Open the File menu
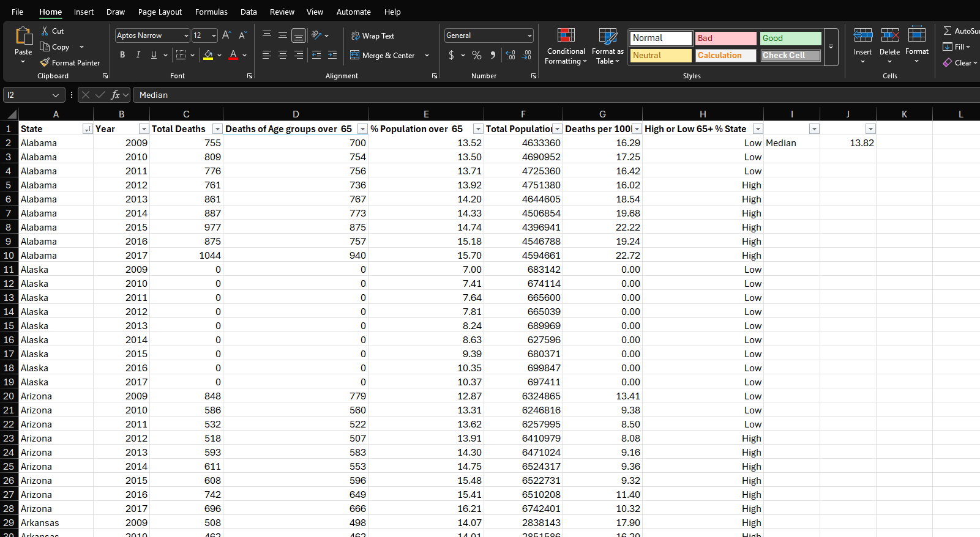This screenshot has width=980, height=537. (17, 12)
